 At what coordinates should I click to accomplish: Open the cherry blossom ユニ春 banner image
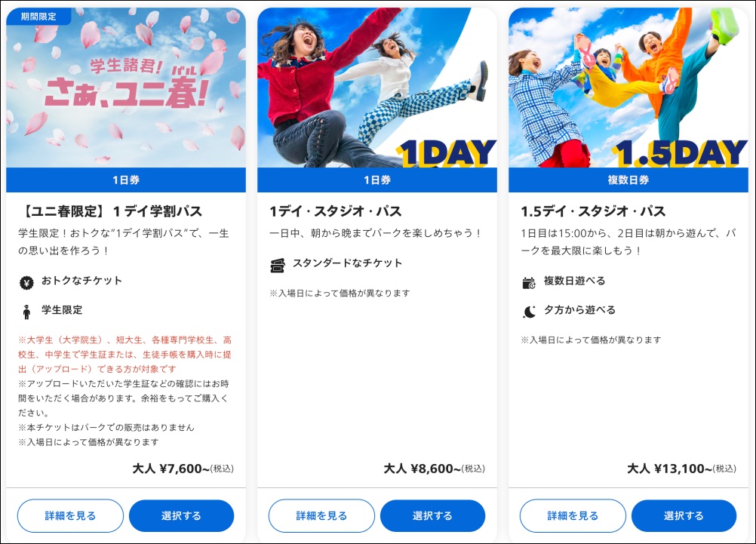click(x=126, y=88)
